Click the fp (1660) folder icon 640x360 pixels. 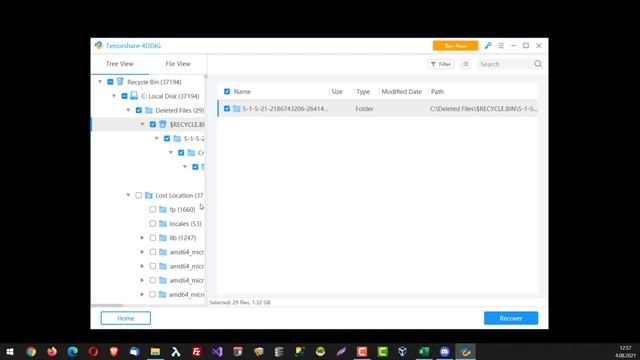(x=163, y=209)
